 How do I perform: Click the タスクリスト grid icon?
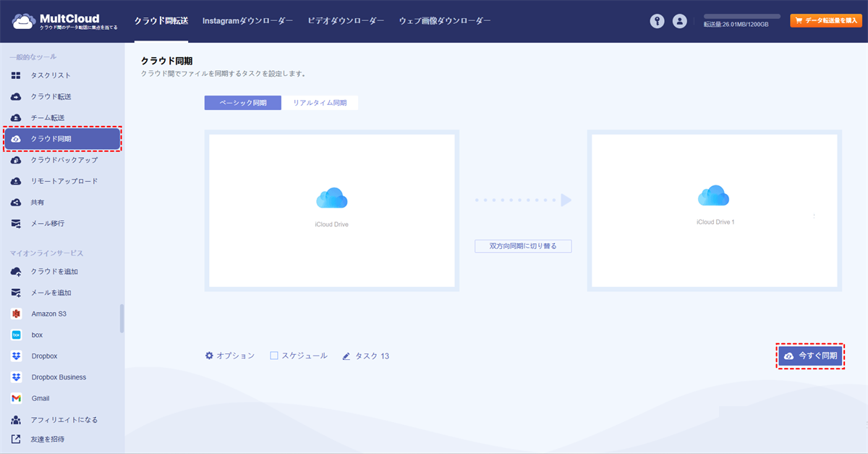pos(16,75)
